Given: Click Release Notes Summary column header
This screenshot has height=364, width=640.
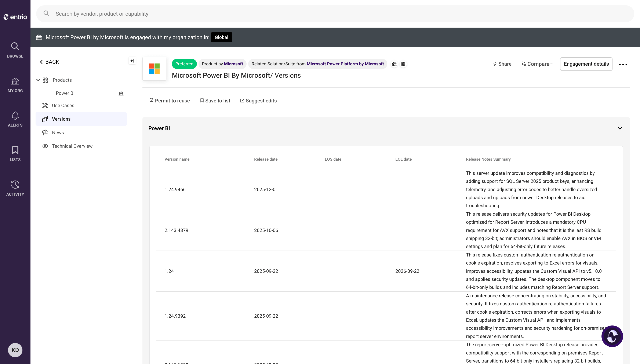Looking at the screenshot, I should pyautogui.click(x=488, y=159).
